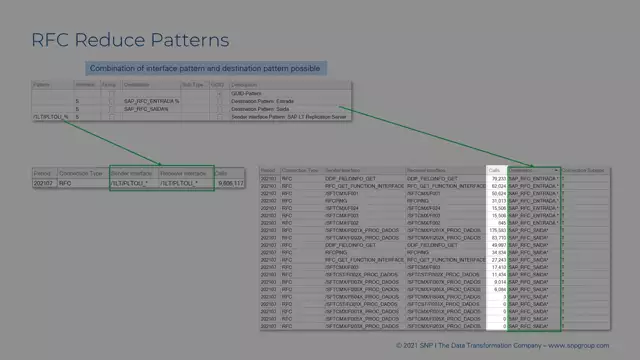The width and height of the screenshot is (640, 360).
Task: Tick GUID checkbox for Destination Pattern: Saida
Action: click(x=220, y=109)
